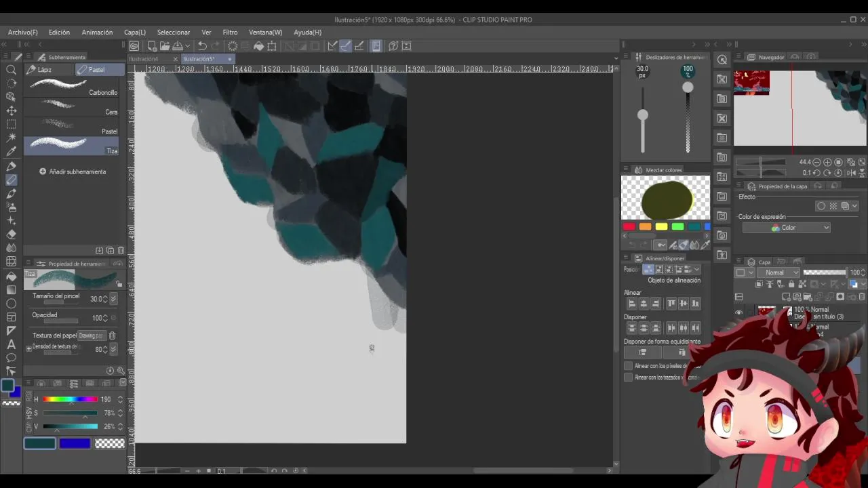
Task: Click the Open file folder icon
Action: pyautogui.click(x=165, y=46)
